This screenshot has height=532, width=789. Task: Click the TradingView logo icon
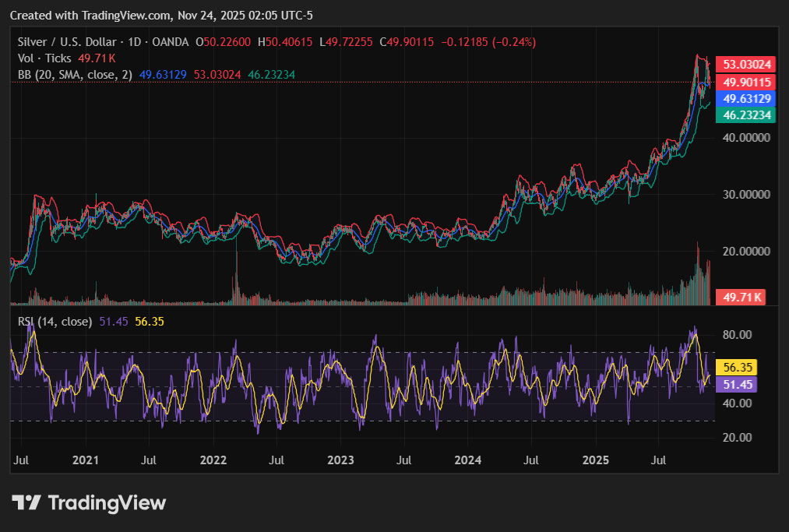(26, 503)
